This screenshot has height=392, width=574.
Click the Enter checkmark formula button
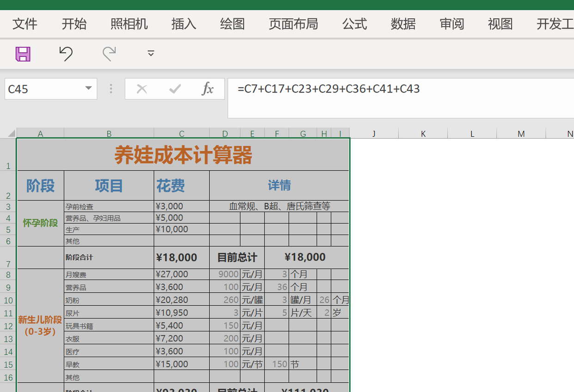tap(175, 89)
